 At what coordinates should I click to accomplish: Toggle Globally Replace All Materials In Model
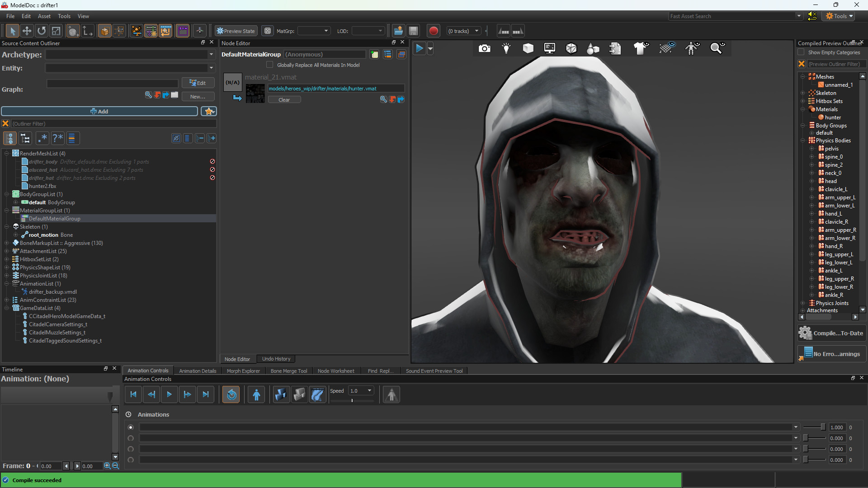tap(270, 65)
